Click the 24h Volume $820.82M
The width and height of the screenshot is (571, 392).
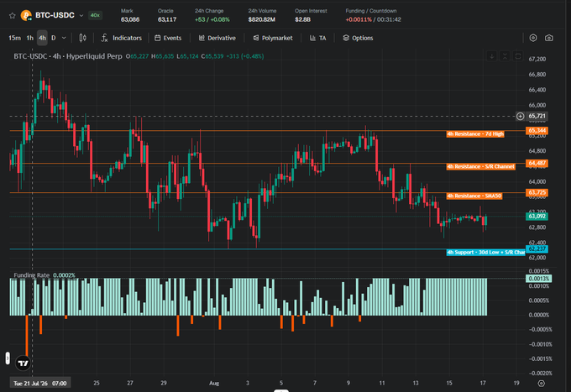261,19
